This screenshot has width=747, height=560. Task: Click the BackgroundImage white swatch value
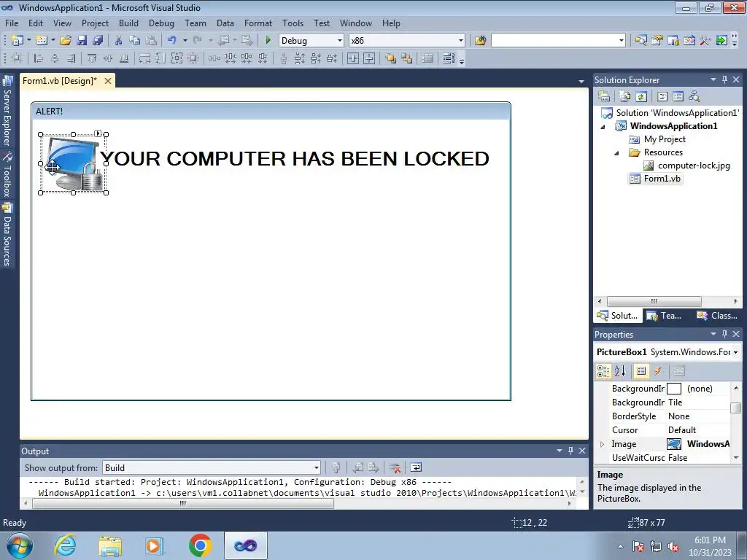pos(673,389)
